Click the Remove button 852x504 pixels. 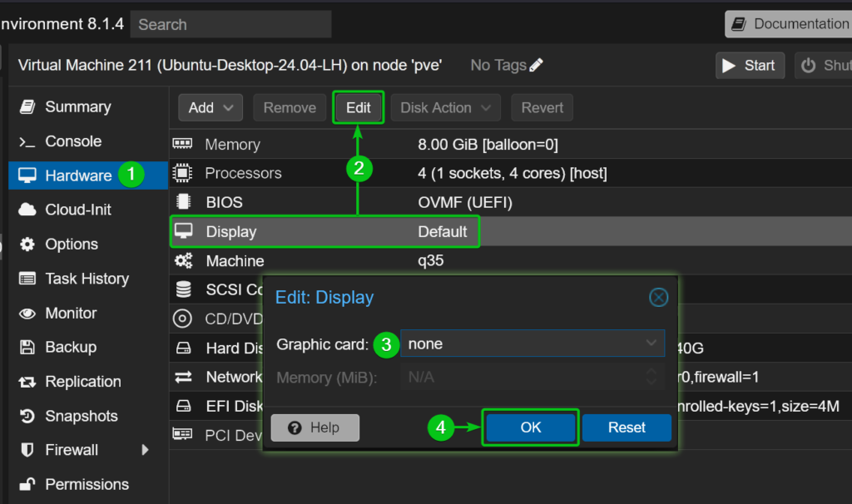coord(290,107)
